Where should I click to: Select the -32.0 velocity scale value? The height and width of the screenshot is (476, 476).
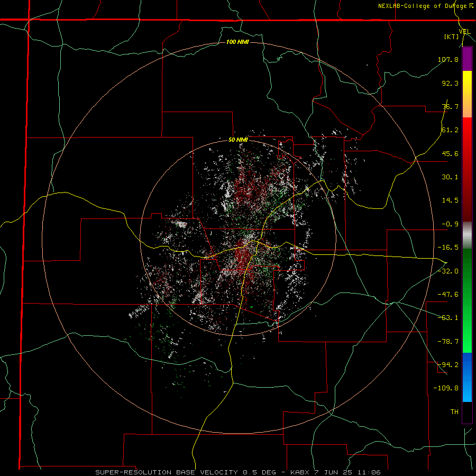[x=448, y=271]
